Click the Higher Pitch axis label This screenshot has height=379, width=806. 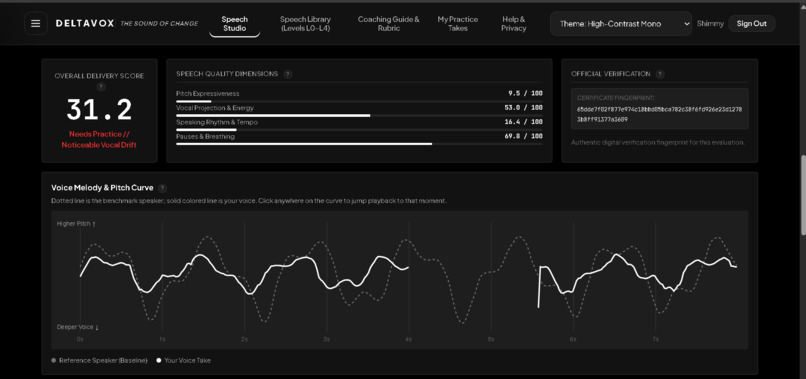click(76, 224)
